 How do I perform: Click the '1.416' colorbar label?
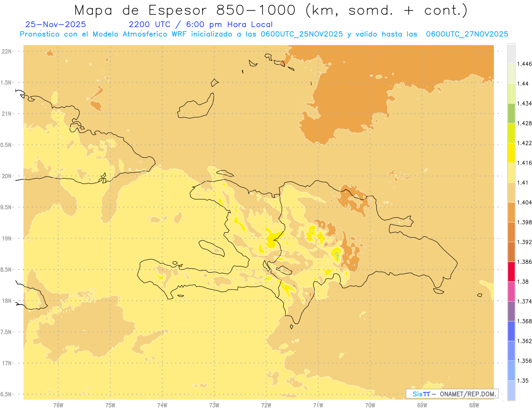pyautogui.click(x=524, y=163)
